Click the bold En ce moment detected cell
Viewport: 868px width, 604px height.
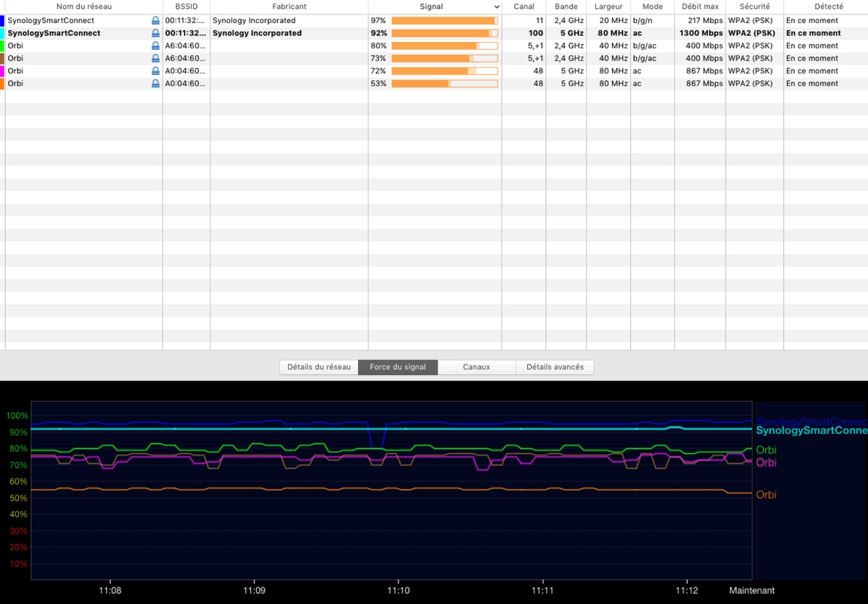click(x=814, y=33)
